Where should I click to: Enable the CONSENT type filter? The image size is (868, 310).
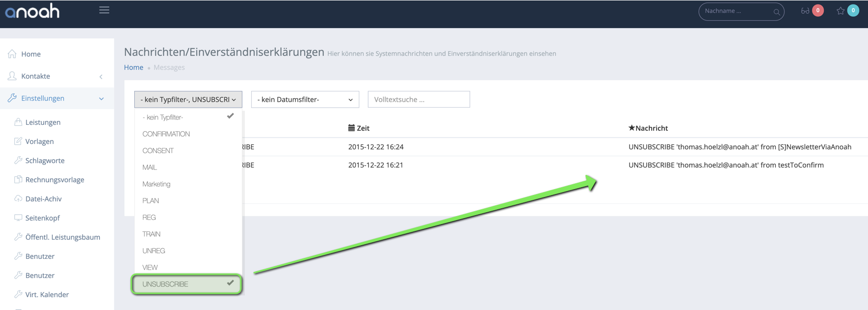158,151
